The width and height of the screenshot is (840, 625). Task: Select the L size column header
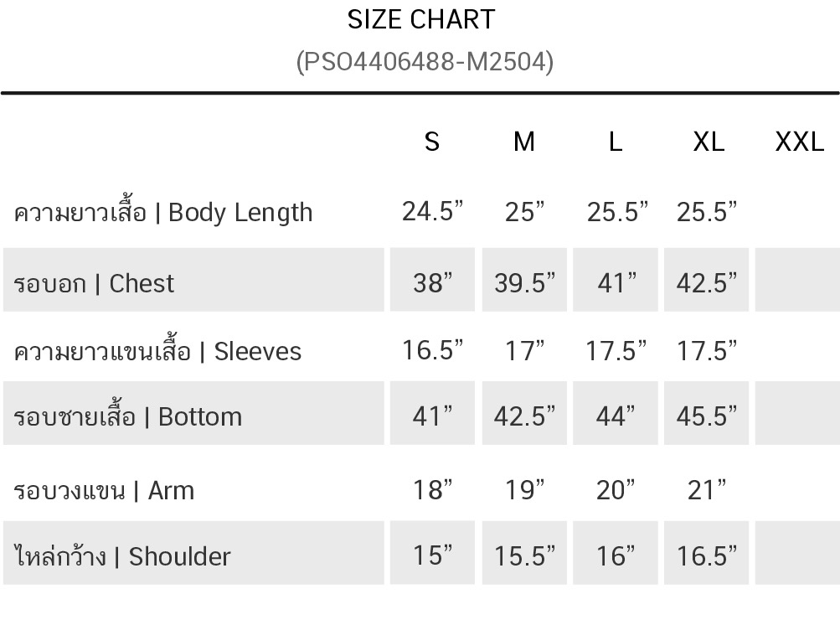(616, 142)
